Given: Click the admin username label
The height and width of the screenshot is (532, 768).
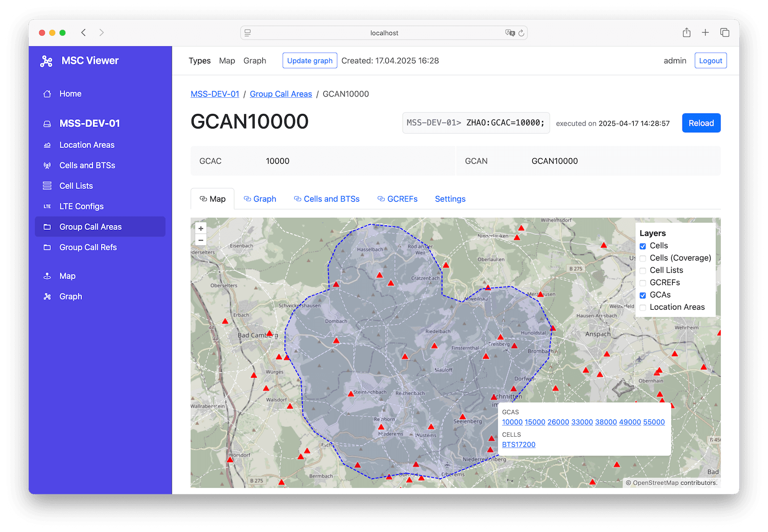Looking at the screenshot, I should [675, 60].
